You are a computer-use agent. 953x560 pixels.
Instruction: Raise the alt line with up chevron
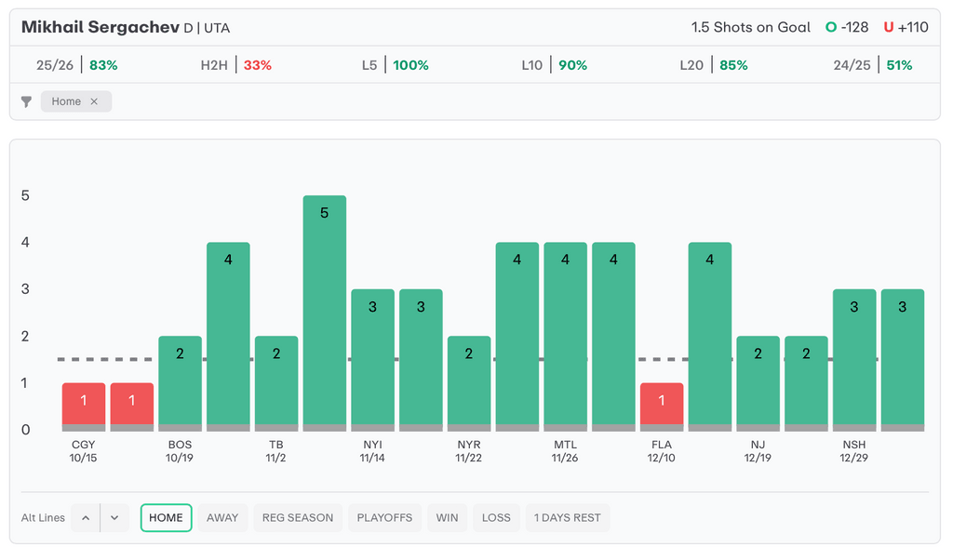coord(86,518)
